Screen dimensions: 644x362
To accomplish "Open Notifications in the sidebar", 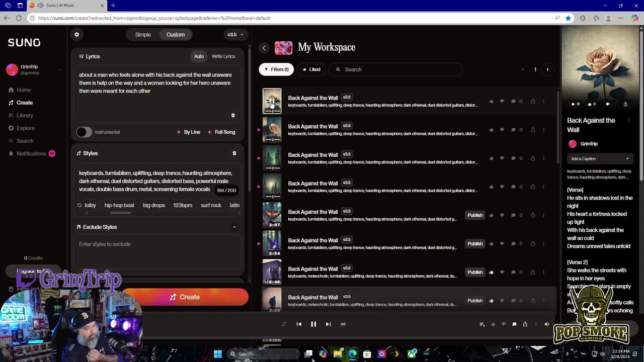I will pos(31,154).
